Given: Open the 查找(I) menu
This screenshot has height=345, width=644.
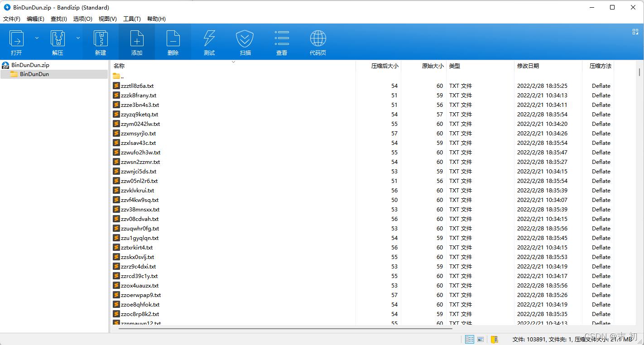Looking at the screenshot, I should point(59,19).
